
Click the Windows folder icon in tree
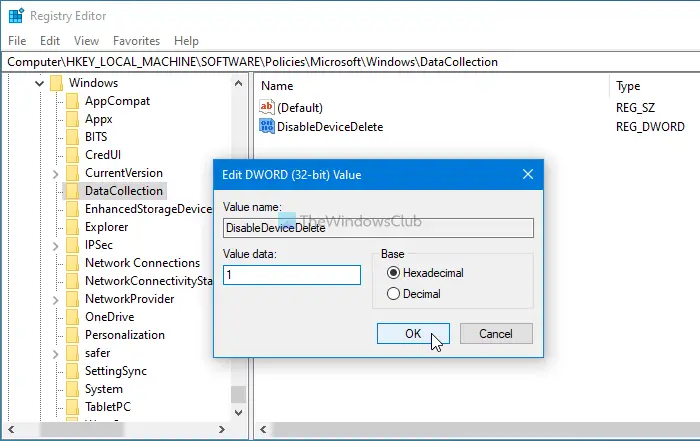(x=57, y=83)
